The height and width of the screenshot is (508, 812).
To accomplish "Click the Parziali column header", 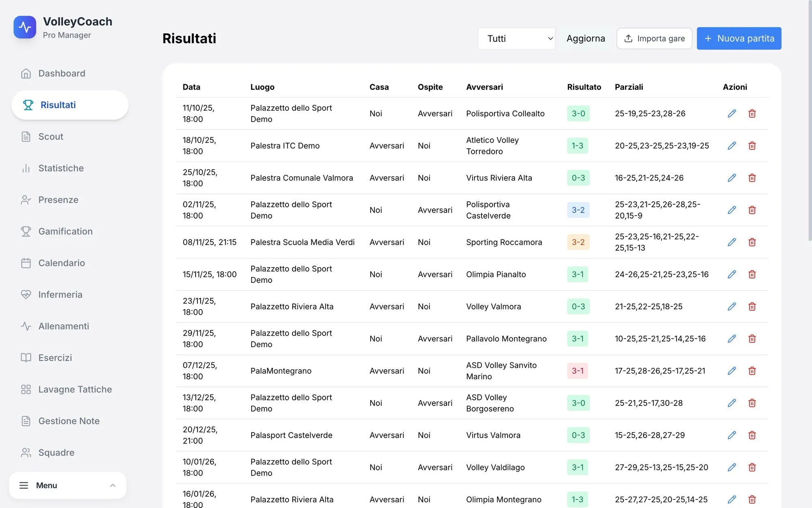I will pyautogui.click(x=629, y=87).
